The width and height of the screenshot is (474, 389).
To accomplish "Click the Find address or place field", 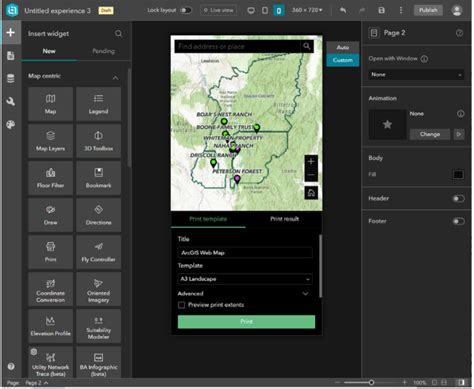I will (x=237, y=47).
